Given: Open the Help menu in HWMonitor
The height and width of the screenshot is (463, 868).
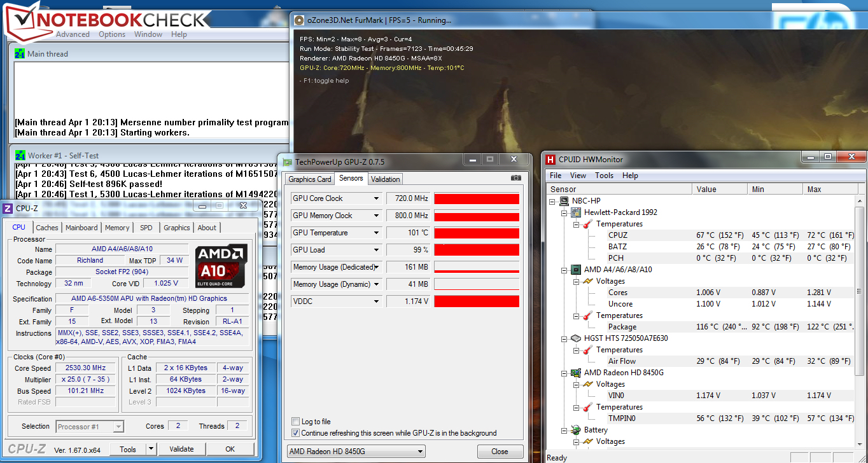Looking at the screenshot, I should pos(630,176).
